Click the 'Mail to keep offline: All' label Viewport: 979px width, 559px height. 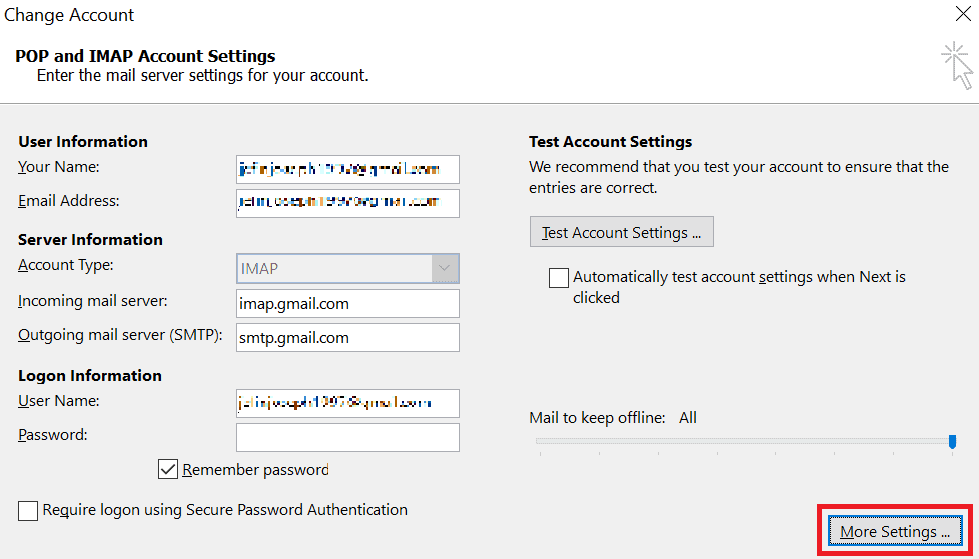613,417
